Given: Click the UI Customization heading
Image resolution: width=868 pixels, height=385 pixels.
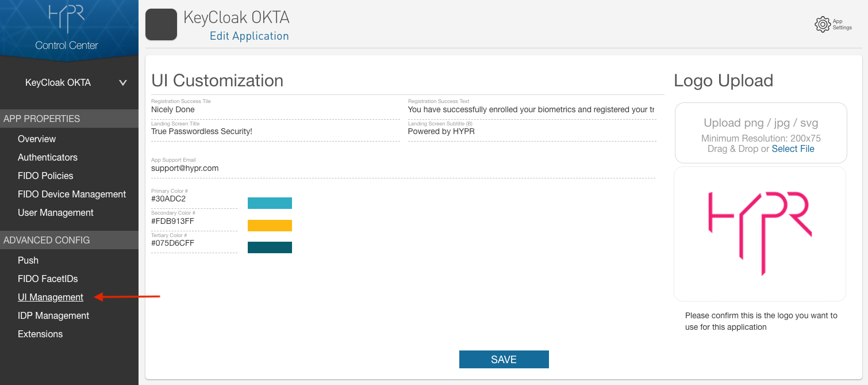Looking at the screenshot, I should [217, 80].
